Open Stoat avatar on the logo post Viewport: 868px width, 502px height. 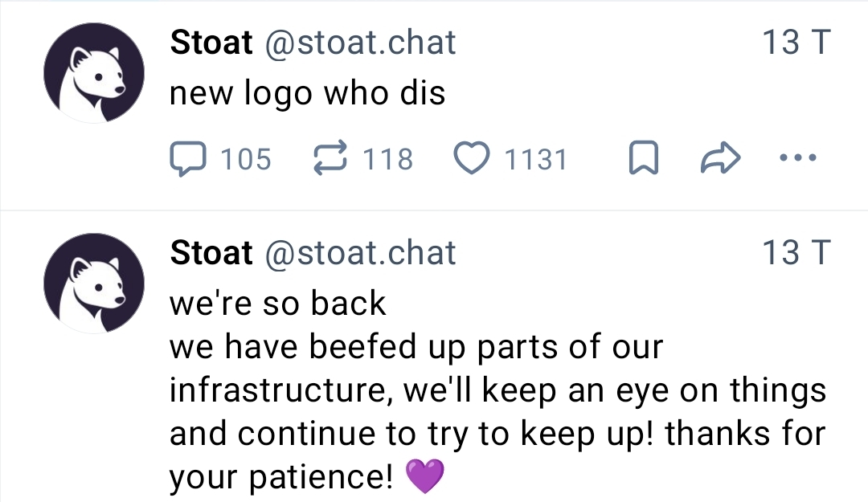pyautogui.click(x=94, y=74)
